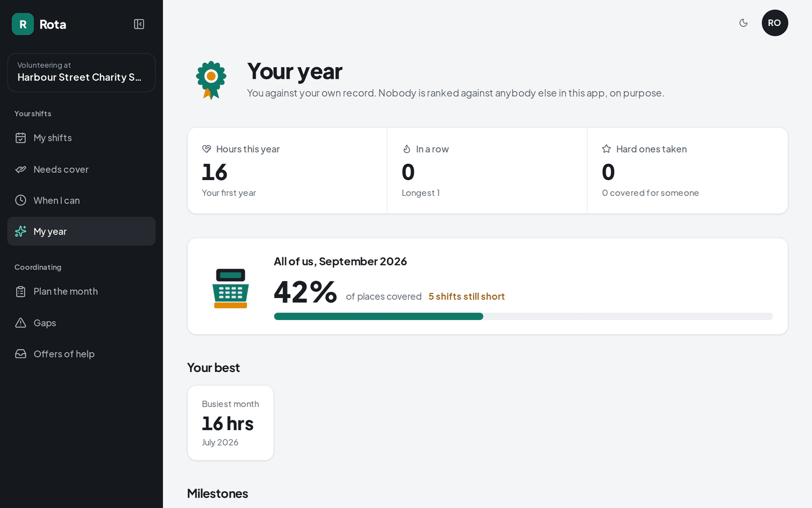This screenshot has height=508, width=812.
Task: Toggle dark mode with moon icon
Action: (x=743, y=23)
